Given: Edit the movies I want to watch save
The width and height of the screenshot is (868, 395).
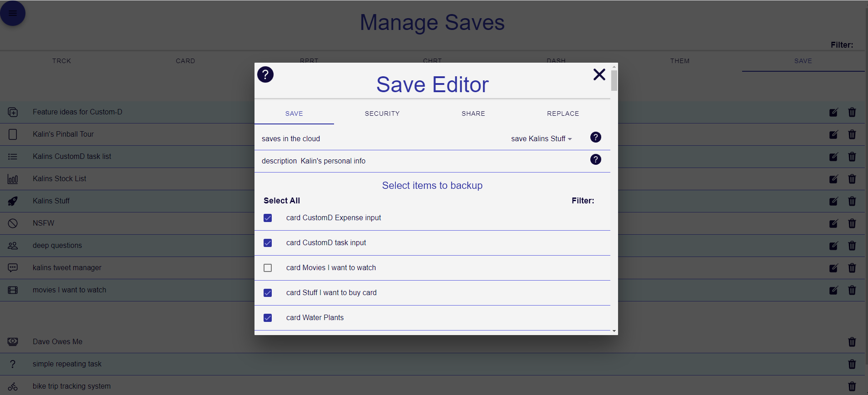Looking at the screenshot, I should 833,290.
